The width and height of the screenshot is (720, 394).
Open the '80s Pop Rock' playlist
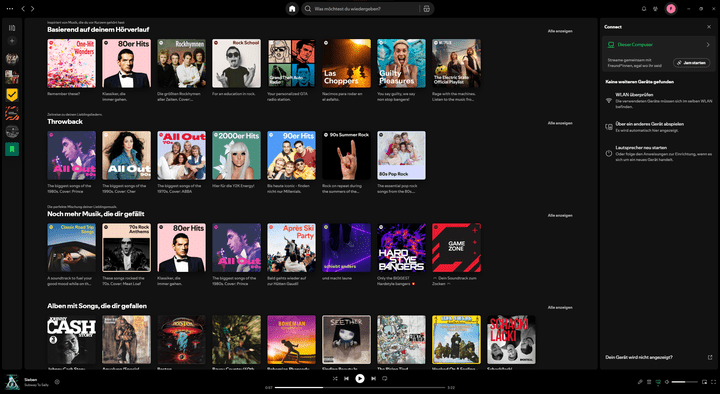click(x=401, y=155)
